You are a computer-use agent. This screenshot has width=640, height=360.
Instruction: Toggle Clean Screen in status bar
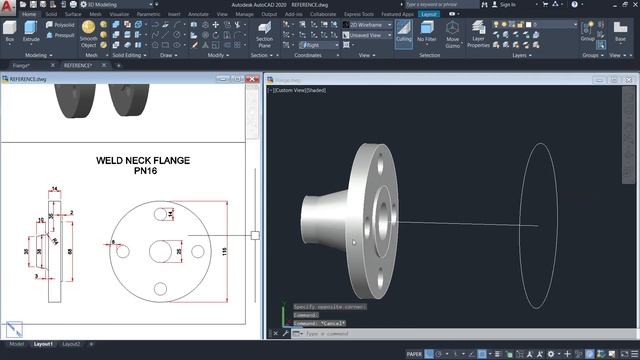coord(624,354)
